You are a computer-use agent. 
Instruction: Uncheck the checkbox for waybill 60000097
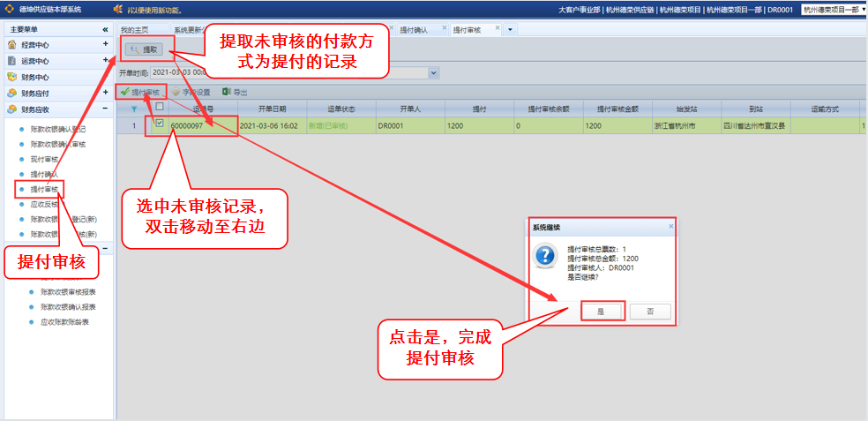pyautogui.click(x=159, y=125)
